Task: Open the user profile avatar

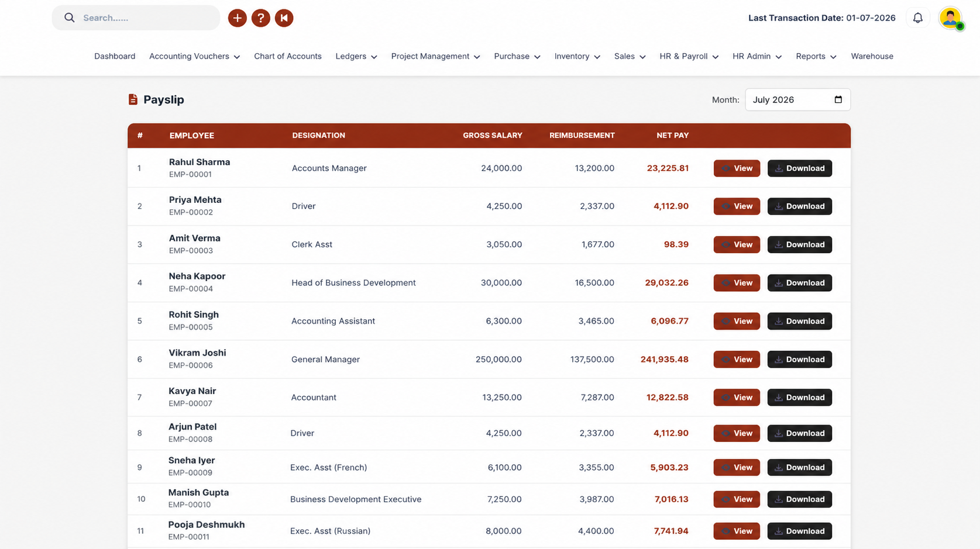Action: pyautogui.click(x=950, y=18)
